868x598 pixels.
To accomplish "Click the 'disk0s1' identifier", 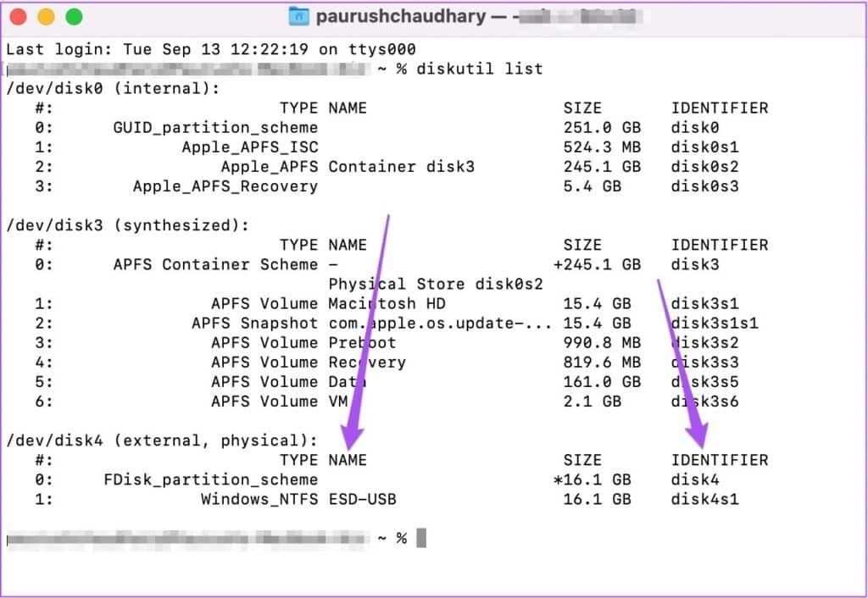I will pos(704,147).
